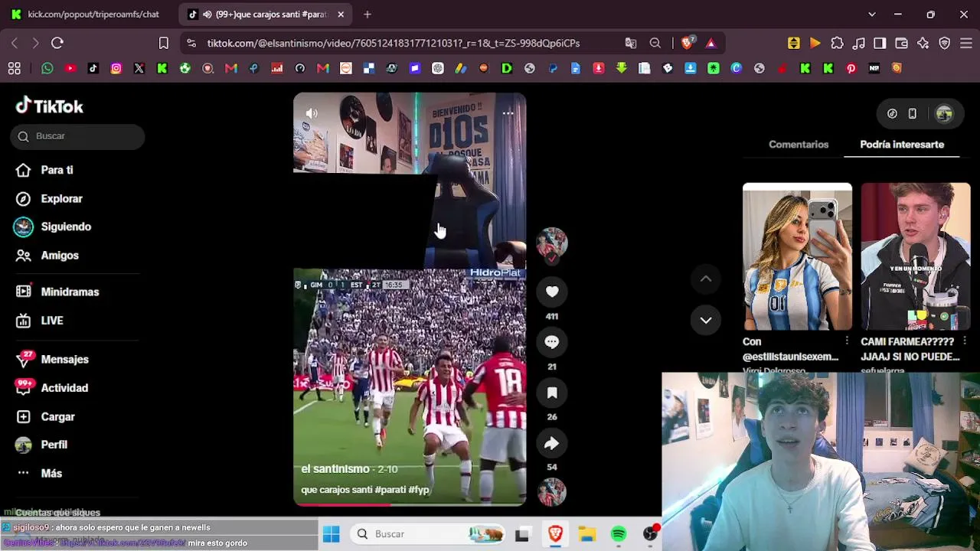
Task: Open File Explorer from the taskbar
Action: pyautogui.click(x=586, y=534)
